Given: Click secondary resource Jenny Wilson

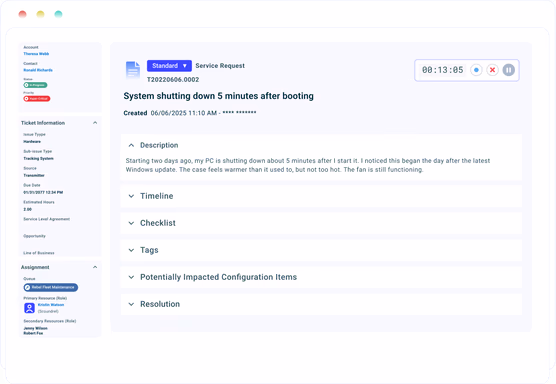Looking at the screenshot, I should pyautogui.click(x=35, y=328).
